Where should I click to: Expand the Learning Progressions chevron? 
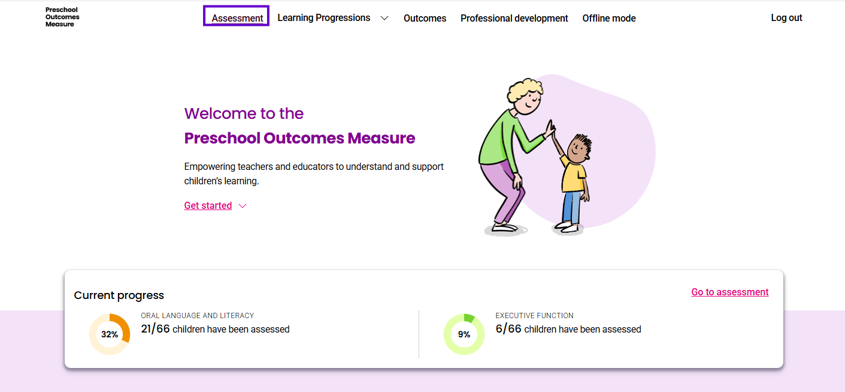tap(384, 18)
